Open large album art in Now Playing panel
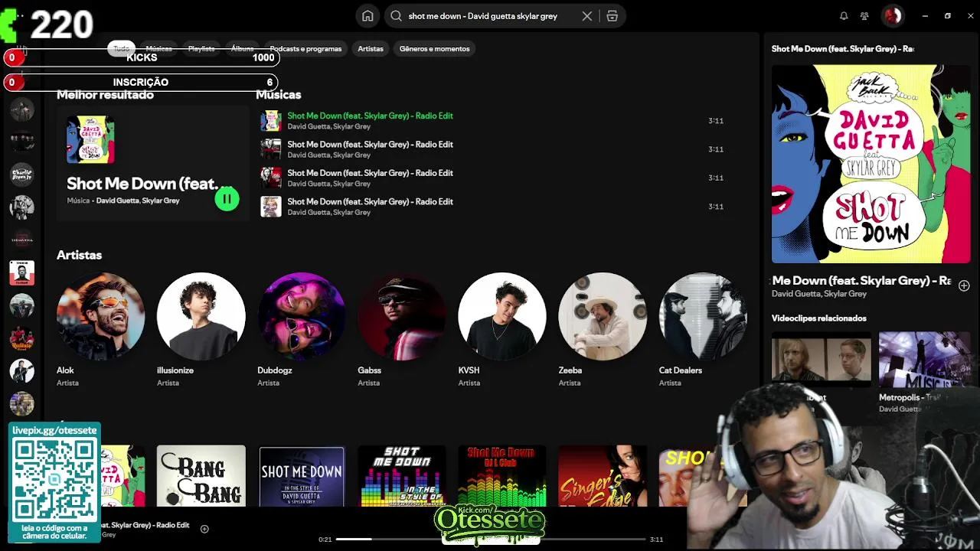The image size is (980, 551). [871, 164]
